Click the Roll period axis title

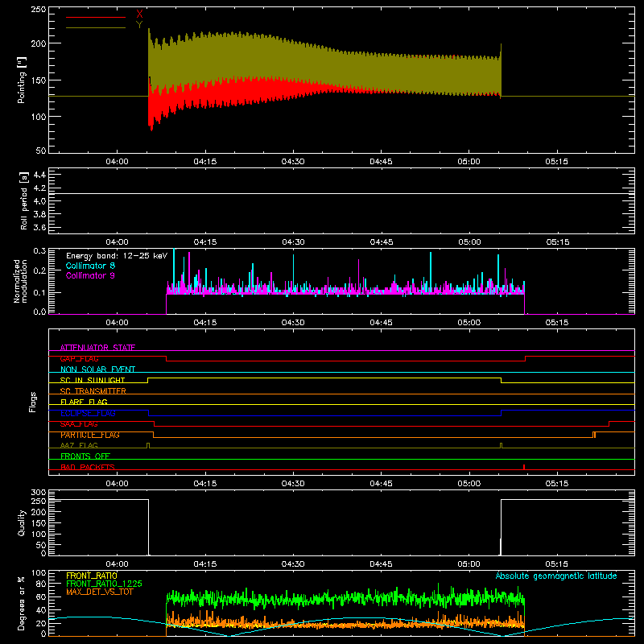24,200
